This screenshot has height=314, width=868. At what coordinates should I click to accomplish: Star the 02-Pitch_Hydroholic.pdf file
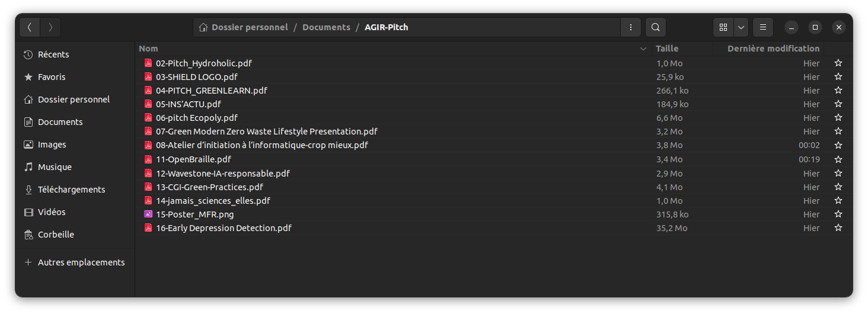point(838,63)
